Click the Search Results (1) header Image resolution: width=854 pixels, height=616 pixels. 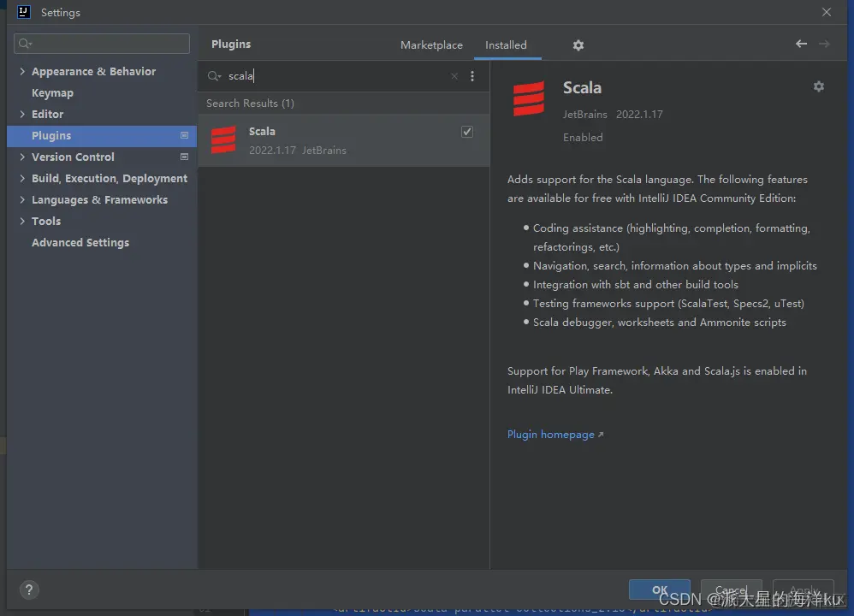pyautogui.click(x=250, y=104)
